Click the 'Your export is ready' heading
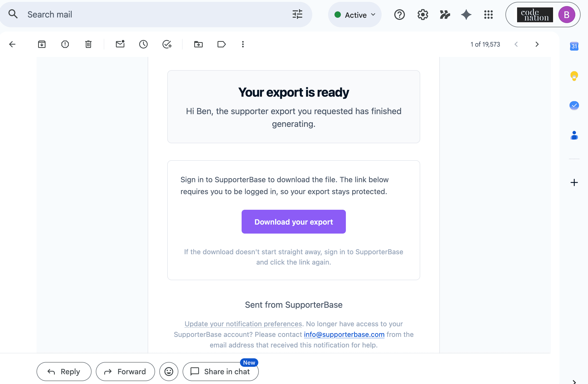Screen dimensions: 588x384 pyautogui.click(x=294, y=92)
